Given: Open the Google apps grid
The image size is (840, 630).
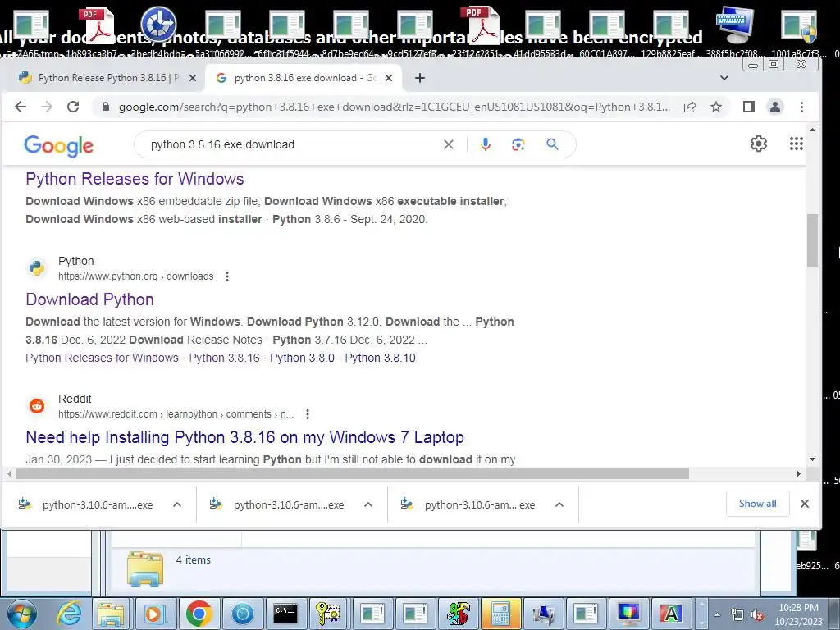Looking at the screenshot, I should pos(796,144).
